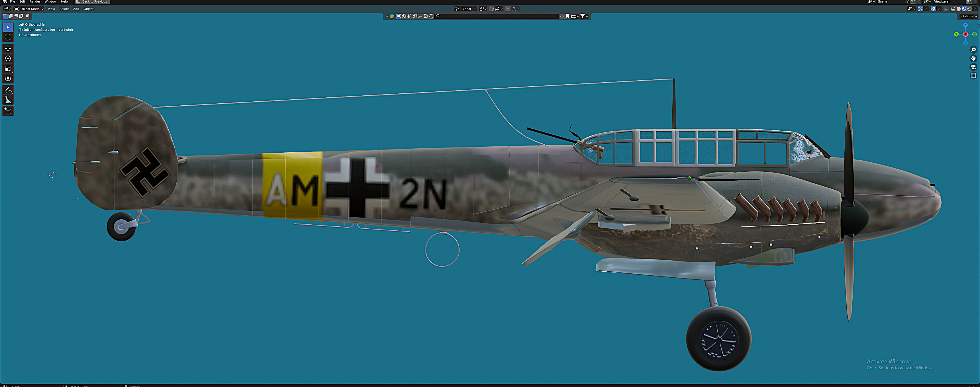Open the Help menu
This screenshot has height=387, width=980.
pos(64,1)
